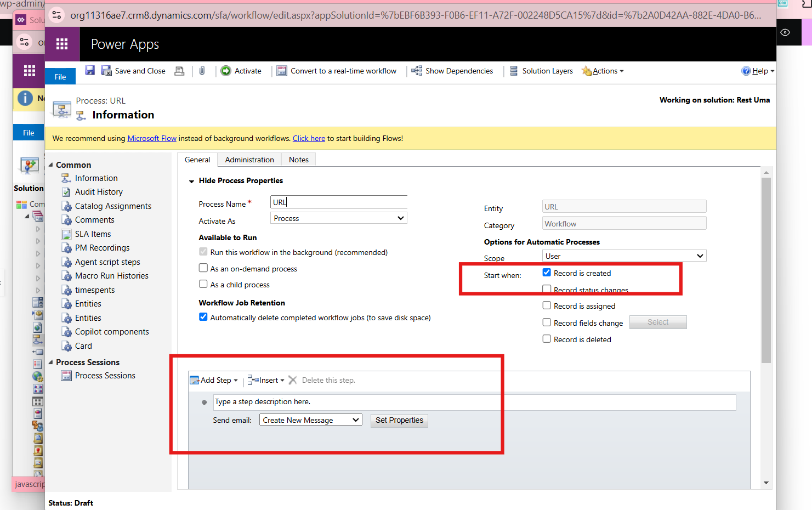Collapse Hide Process Properties section
This screenshot has height=510, width=812.
coord(192,181)
